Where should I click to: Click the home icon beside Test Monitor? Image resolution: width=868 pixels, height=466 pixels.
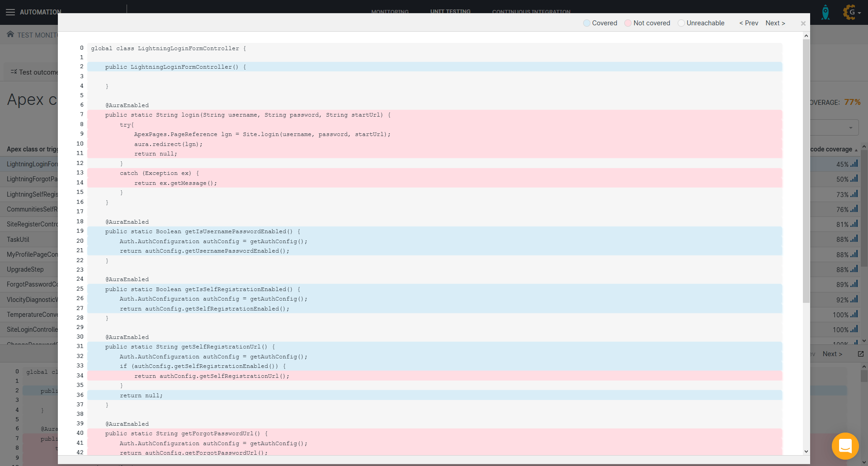10,35
